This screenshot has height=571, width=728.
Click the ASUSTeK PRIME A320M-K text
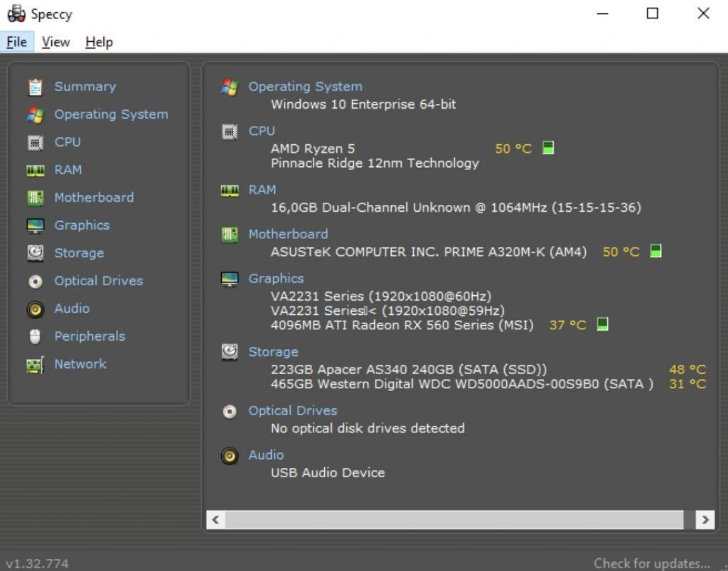[x=429, y=252]
